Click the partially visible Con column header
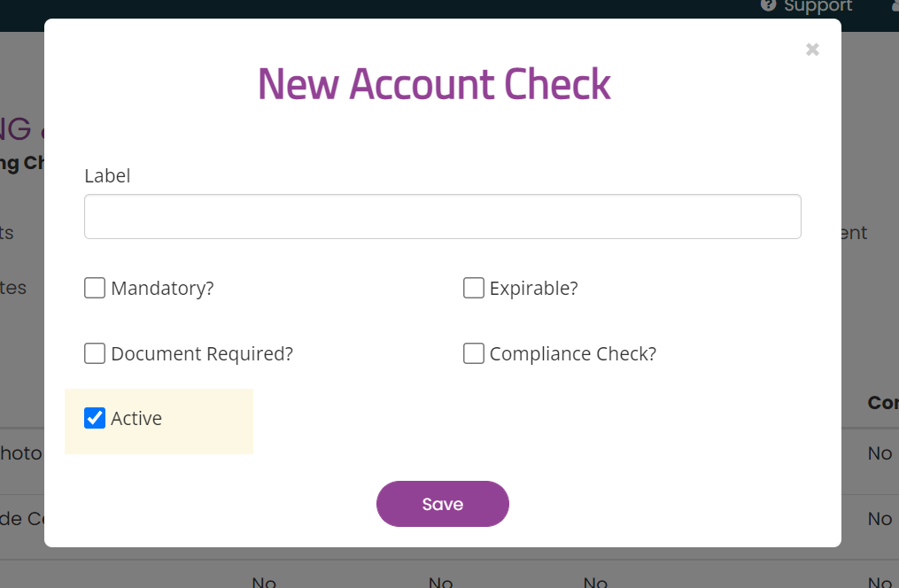This screenshot has width=899, height=588. coord(883,403)
